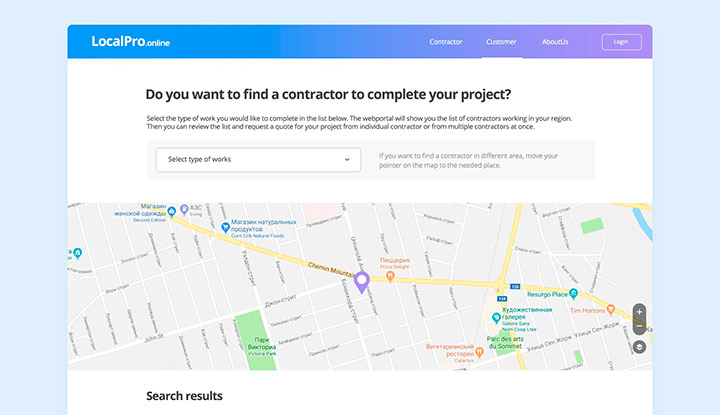Open the Contractor tab
720x415 pixels.
click(446, 42)
